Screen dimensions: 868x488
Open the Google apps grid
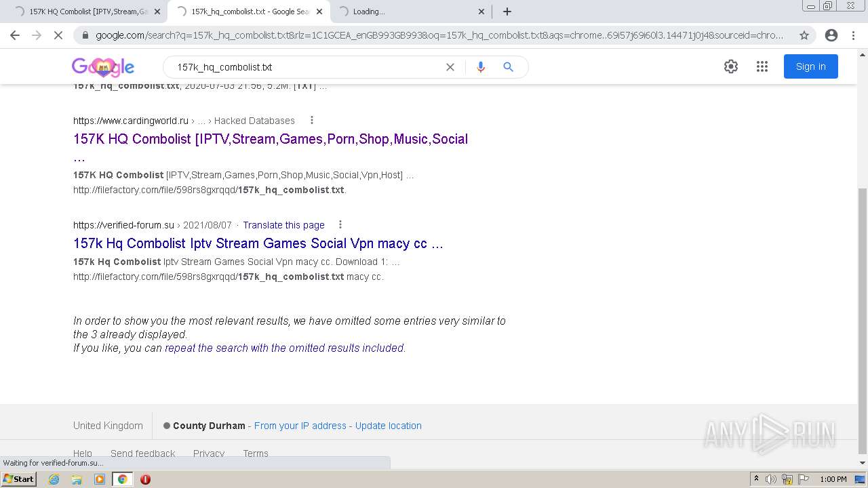click(762, 66)
